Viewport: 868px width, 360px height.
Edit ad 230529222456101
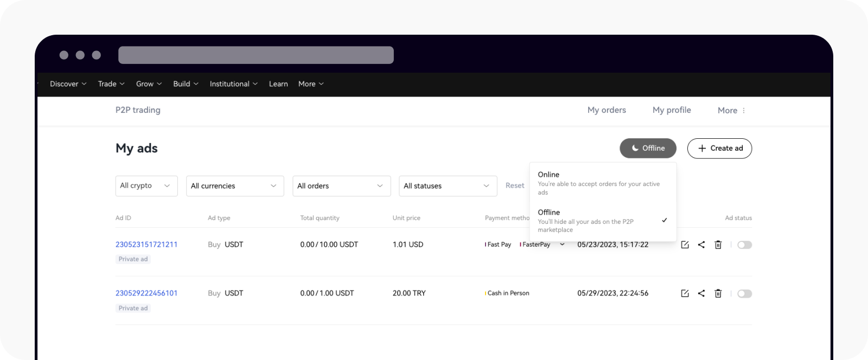685,293
